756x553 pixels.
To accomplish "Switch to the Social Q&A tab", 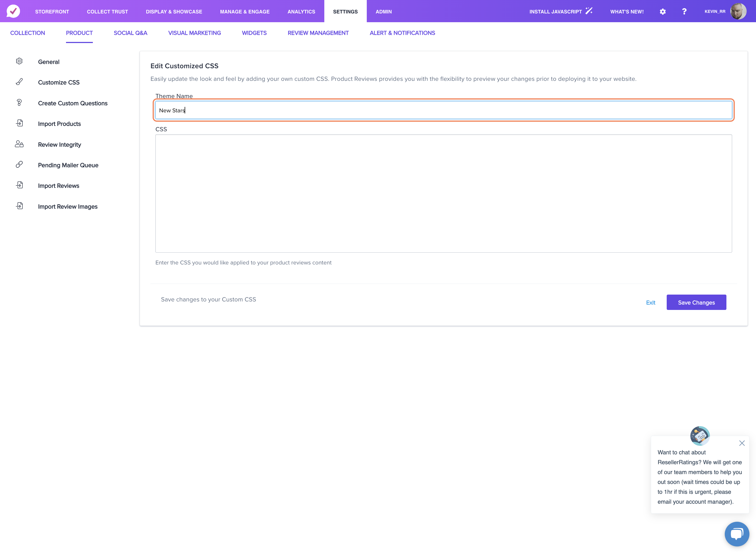I will coord(130,33).
